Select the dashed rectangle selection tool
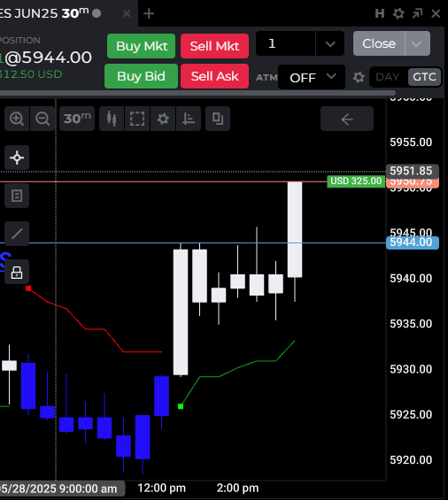This screenshot has width=448, height=500. click(x=137, y=119)
